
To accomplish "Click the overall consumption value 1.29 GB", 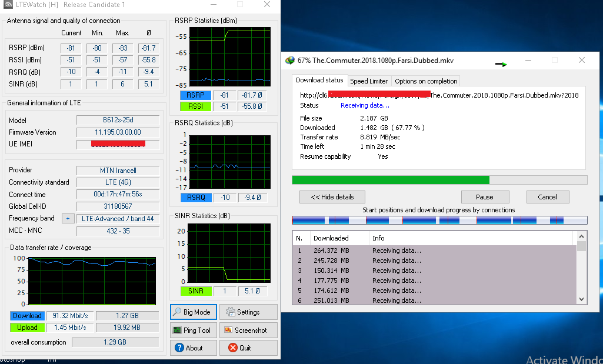I will pyautogui.click(x=115, y=342).
